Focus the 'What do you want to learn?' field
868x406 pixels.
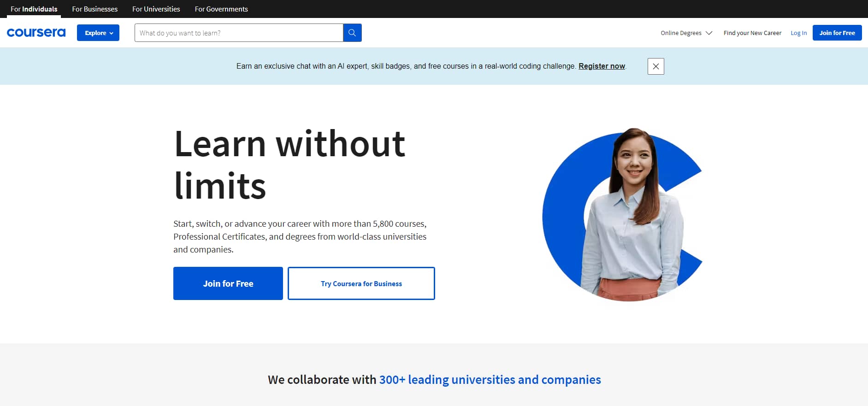tap(239, 33)
